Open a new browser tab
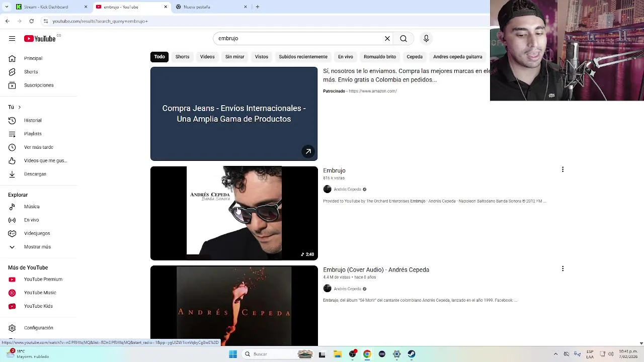This screenshot has width=644, height=362. click(x=258, y=7)
